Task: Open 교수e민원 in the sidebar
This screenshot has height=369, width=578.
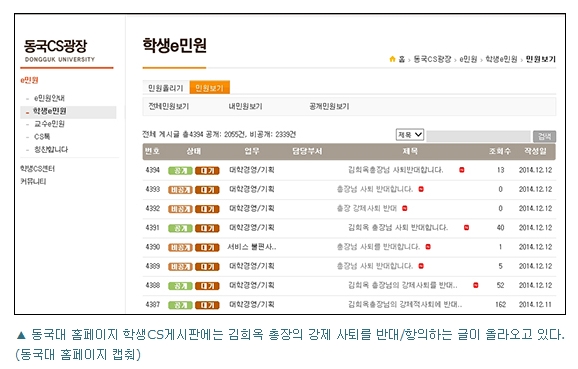Action: pyautogui.click(x=49, y=124)
